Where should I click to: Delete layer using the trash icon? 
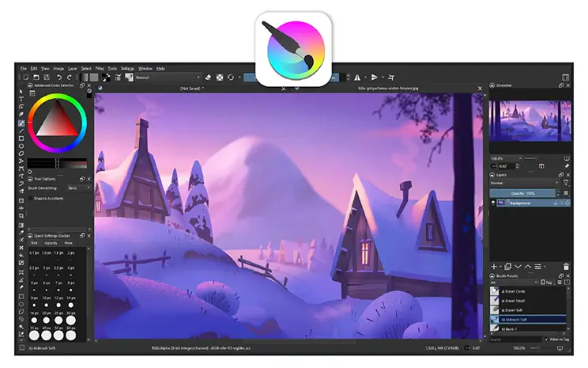click(566, 267)
